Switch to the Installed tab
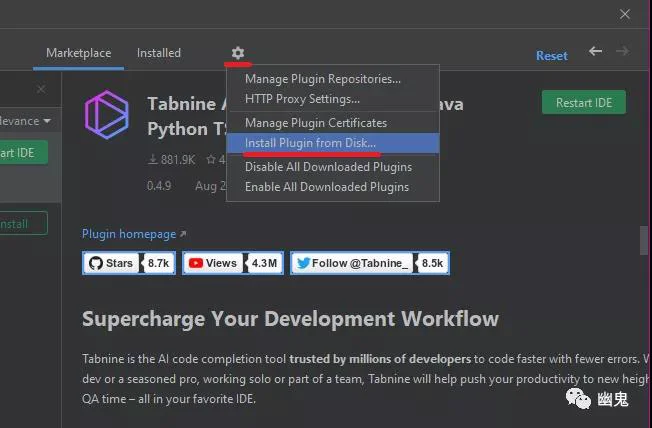 click(x=159, y=53)
